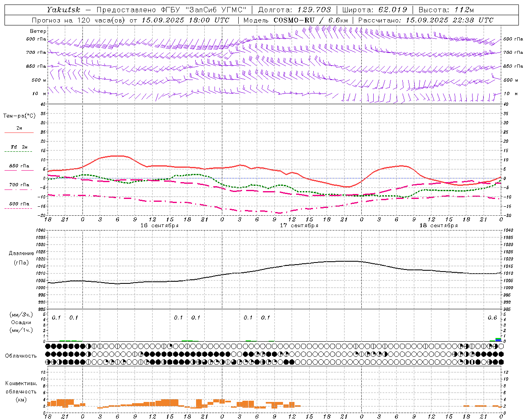Screen dimensions: 525x420
Task: Click the Давление panel label
Action: [x=21, y=253]
